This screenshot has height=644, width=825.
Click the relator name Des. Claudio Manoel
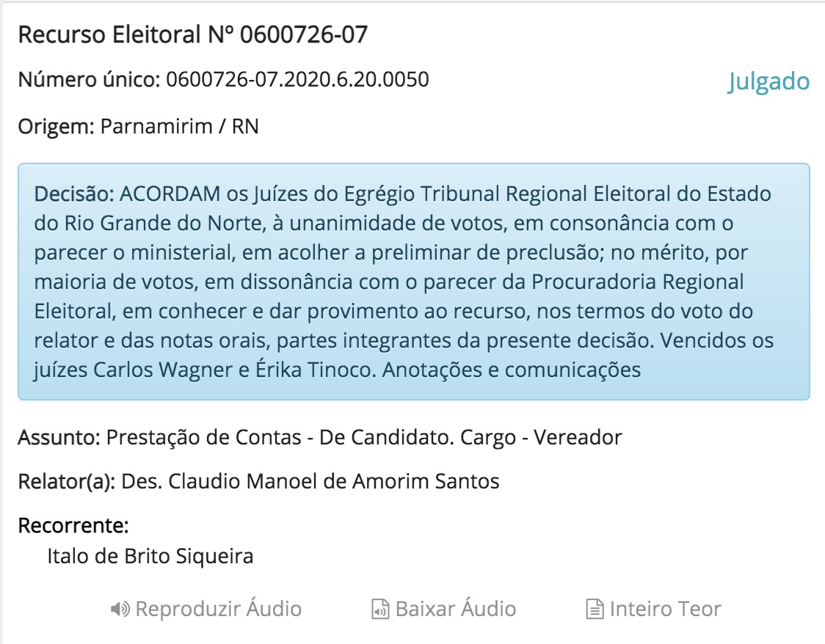[x=310, y=481]
